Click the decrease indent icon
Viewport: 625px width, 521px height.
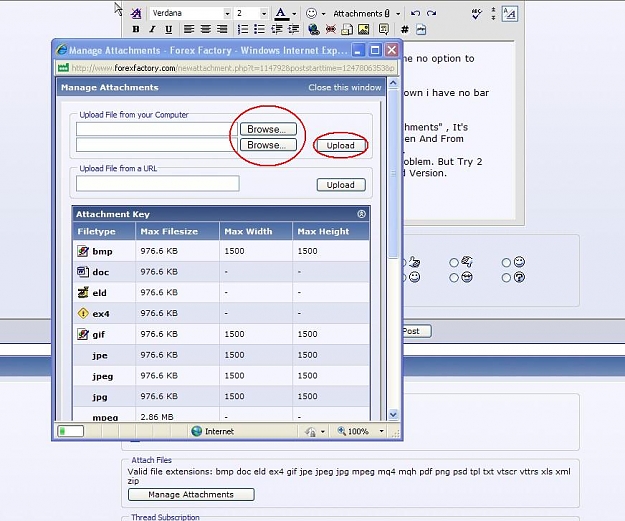(x=277, y=29)
